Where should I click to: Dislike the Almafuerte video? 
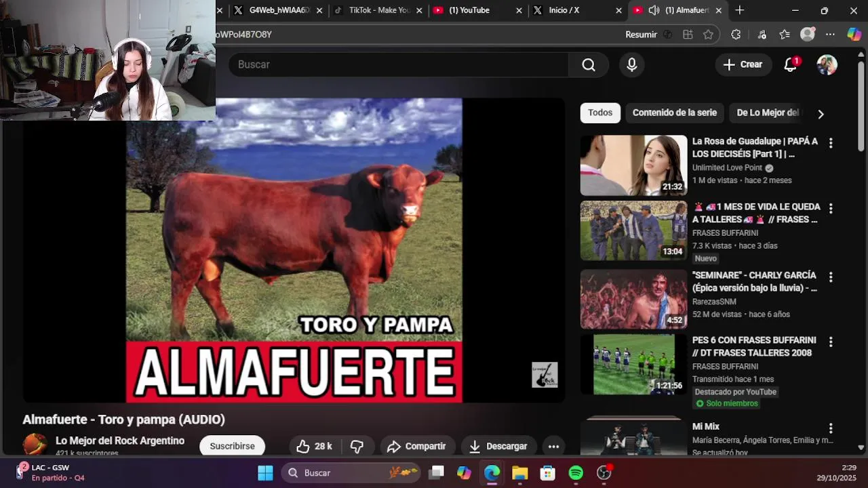coord(357,446)
